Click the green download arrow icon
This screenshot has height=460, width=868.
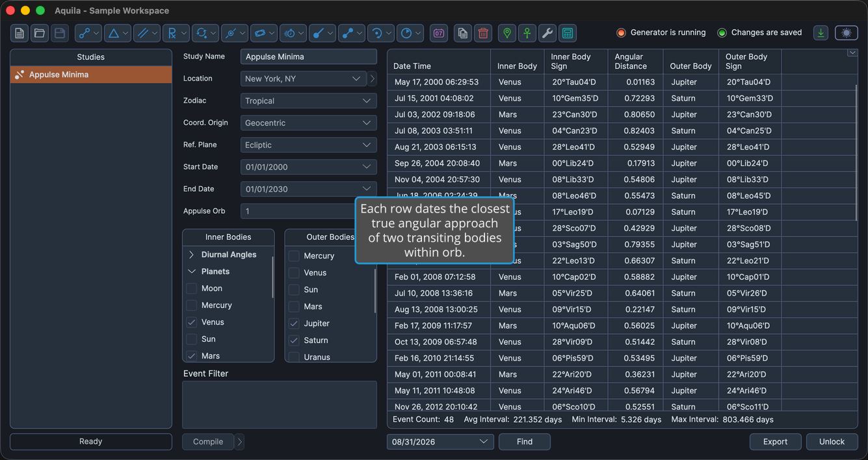click(821, 33)
